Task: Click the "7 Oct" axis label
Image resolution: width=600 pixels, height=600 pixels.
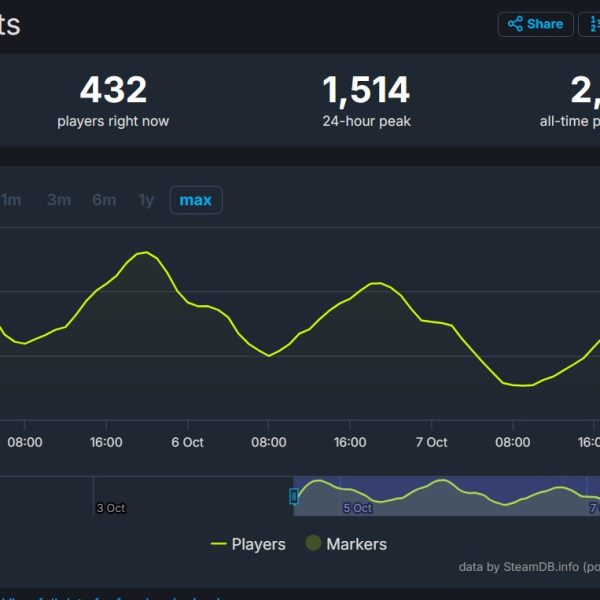Action: 431,442
